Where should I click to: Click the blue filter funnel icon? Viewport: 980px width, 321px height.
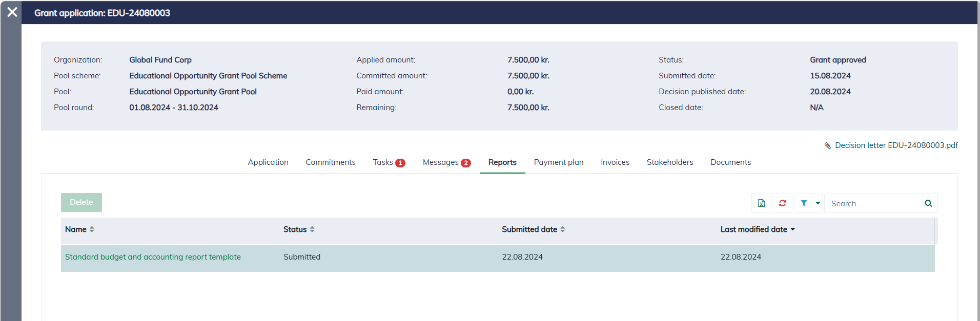(x=804, y=203)
